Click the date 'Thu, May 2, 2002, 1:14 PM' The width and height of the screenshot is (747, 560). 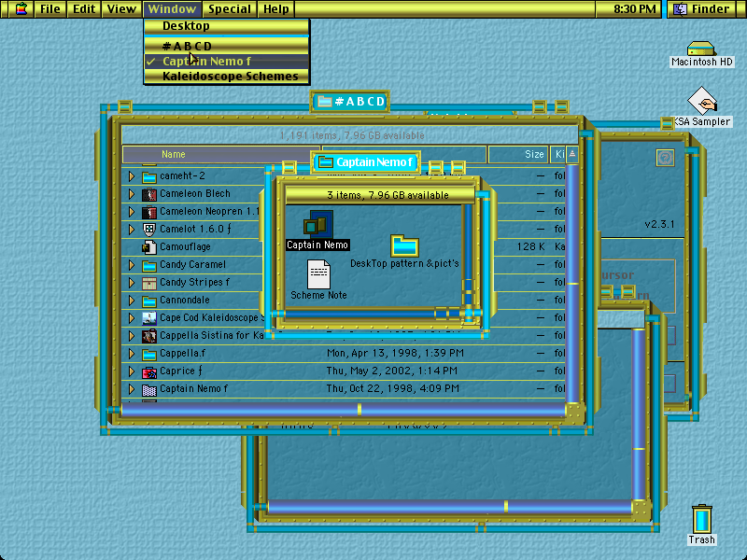[391, 371]
